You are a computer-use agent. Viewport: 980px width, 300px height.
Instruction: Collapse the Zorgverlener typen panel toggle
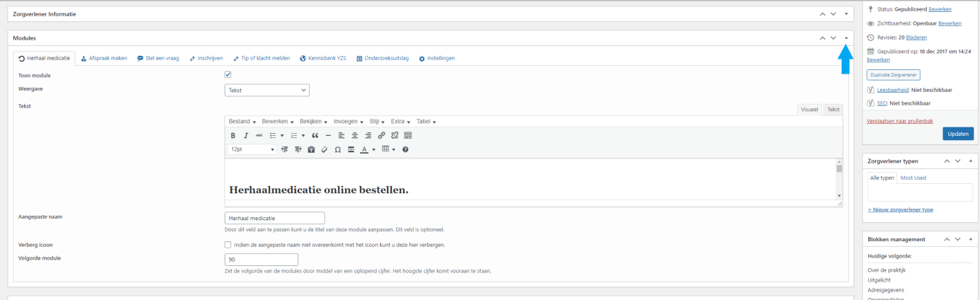click(x=971, y=161)
